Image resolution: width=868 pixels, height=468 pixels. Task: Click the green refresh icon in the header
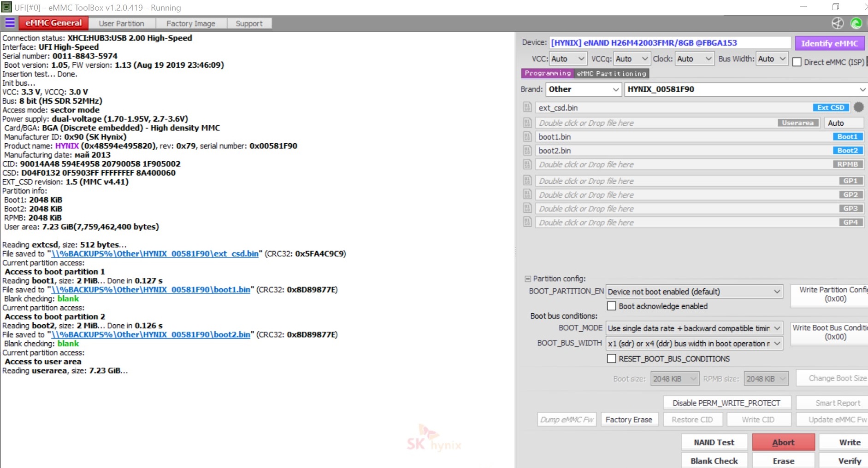pos(856,23)
